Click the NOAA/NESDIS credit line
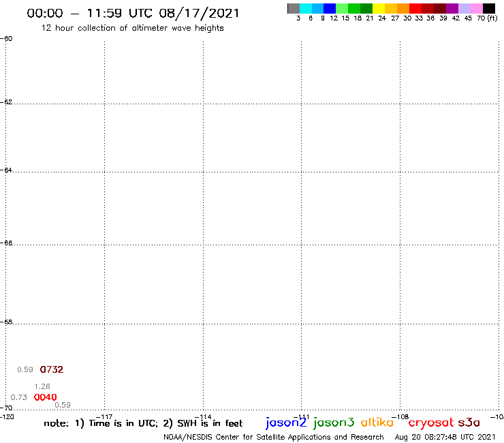The width and height of the screenshot is (504, 443). [x=274, y=438]
